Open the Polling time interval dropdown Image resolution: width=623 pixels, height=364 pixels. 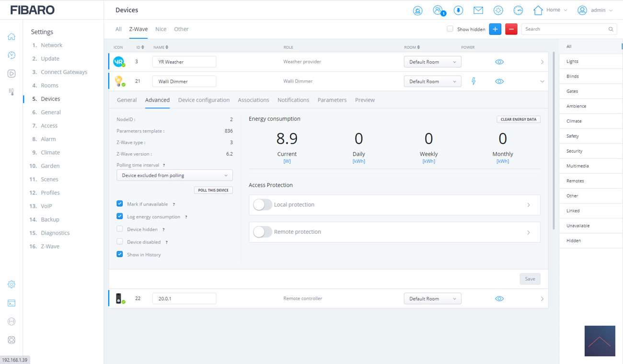pyautogui.click(x=174, y=175)
